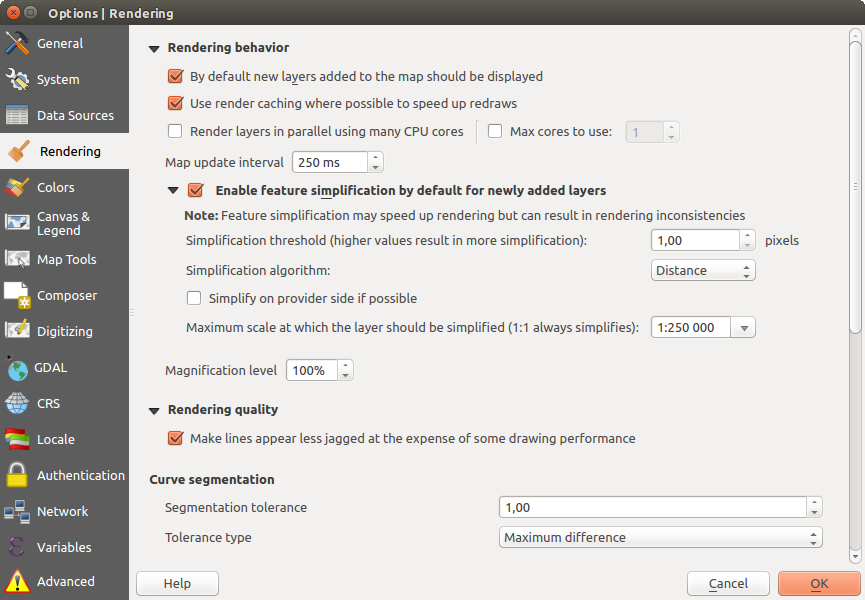Select the Authentication padlock icon

18,476
